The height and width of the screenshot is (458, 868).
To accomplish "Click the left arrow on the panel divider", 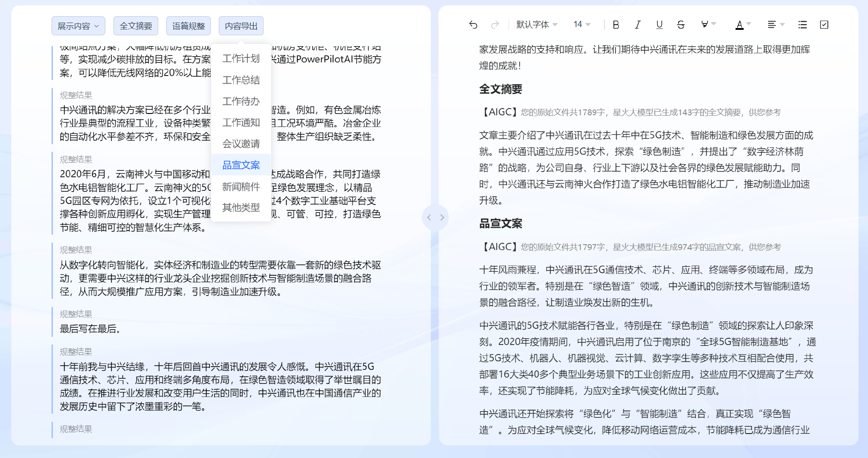I will pos(429,217).
